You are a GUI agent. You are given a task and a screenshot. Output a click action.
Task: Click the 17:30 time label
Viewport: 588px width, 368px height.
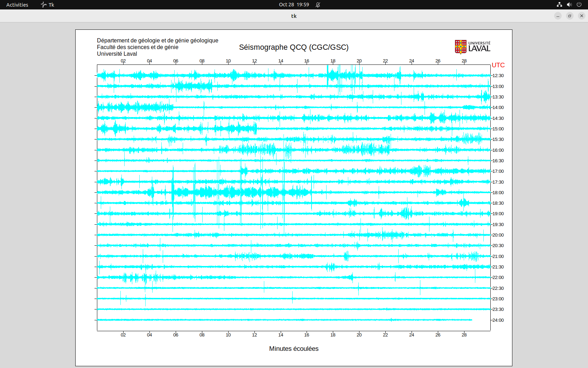coord(498,182)
